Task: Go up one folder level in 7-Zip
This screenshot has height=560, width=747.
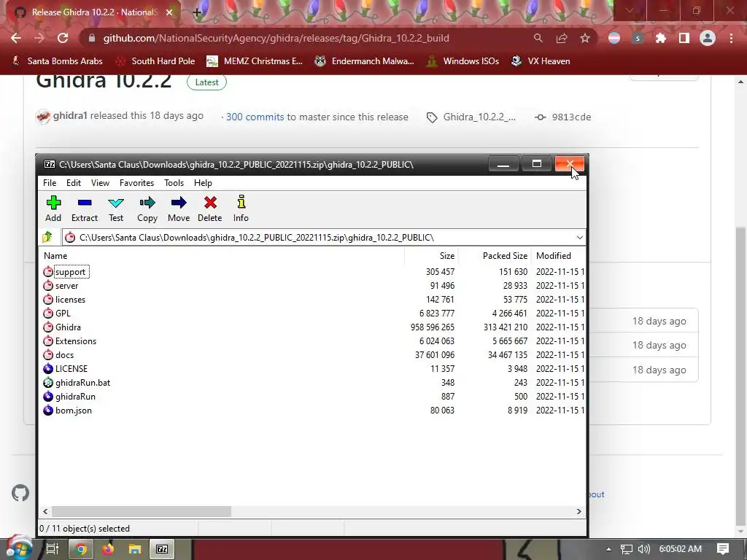Action: tap(47, 237)
